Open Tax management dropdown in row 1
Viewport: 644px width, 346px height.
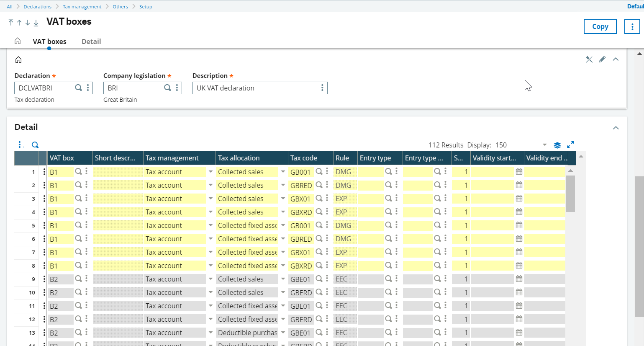pos(210,172)
